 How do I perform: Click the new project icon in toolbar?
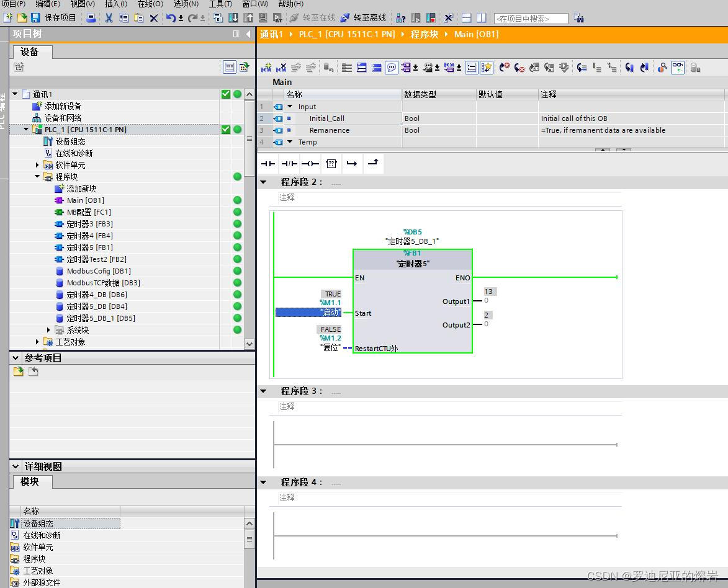click(x=8, y=17)
